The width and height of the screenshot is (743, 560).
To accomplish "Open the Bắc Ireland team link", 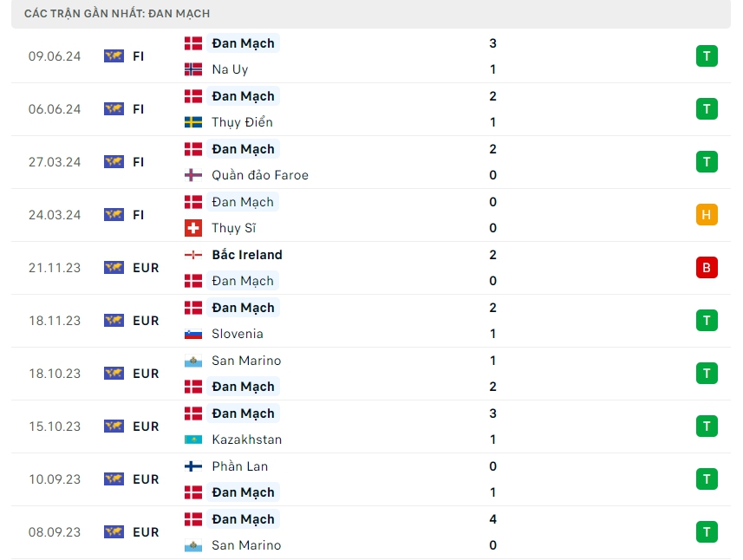I will (x=247, y=255).
